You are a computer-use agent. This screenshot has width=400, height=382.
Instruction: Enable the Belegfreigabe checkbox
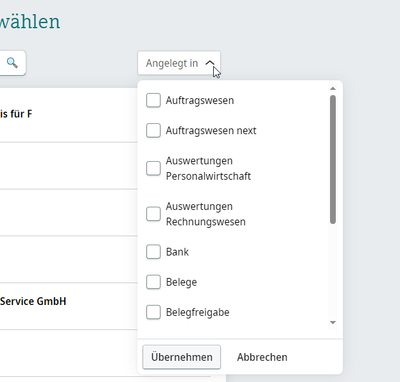153,312
